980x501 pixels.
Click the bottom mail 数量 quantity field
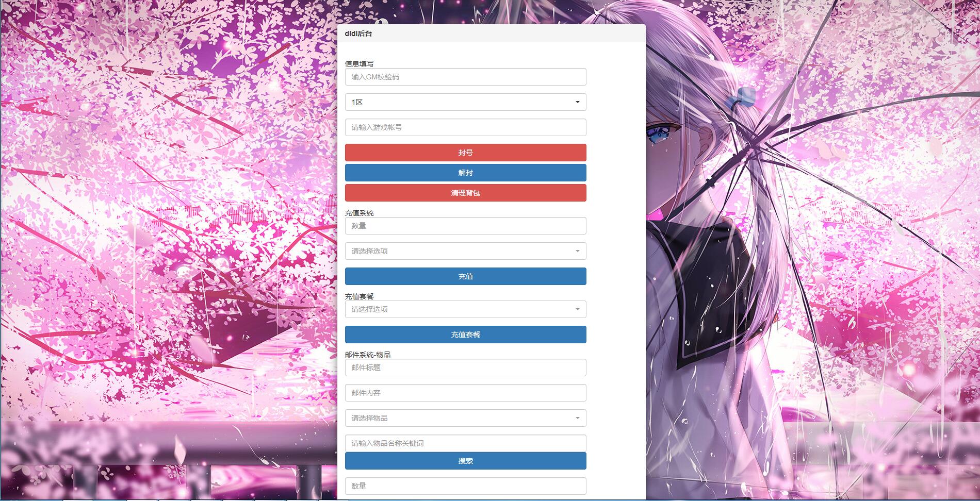pos(465,486)
